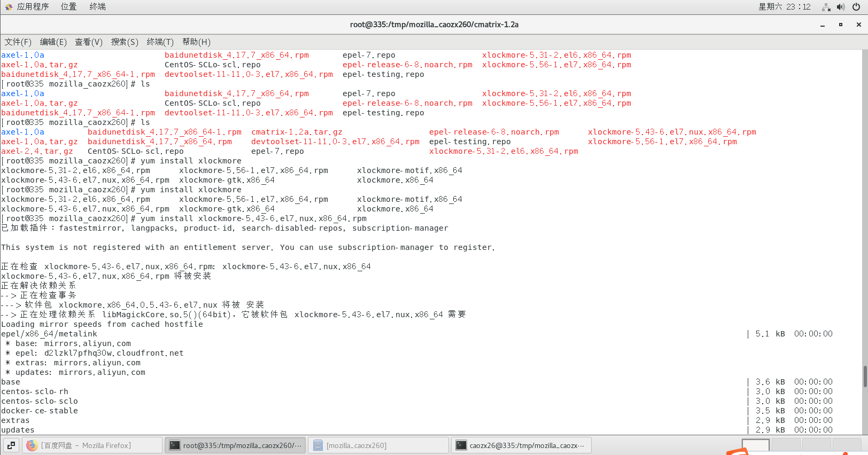Image resolution: width=868 pixels, height=455 pixels.
Task: Open the clock showing 星期六 23:12
Action: (x=785, y=6)
